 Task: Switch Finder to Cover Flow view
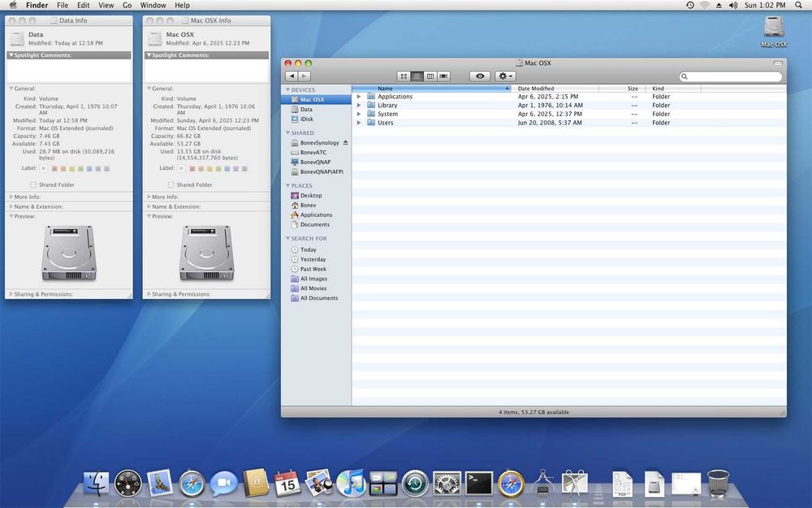[444, 76]
